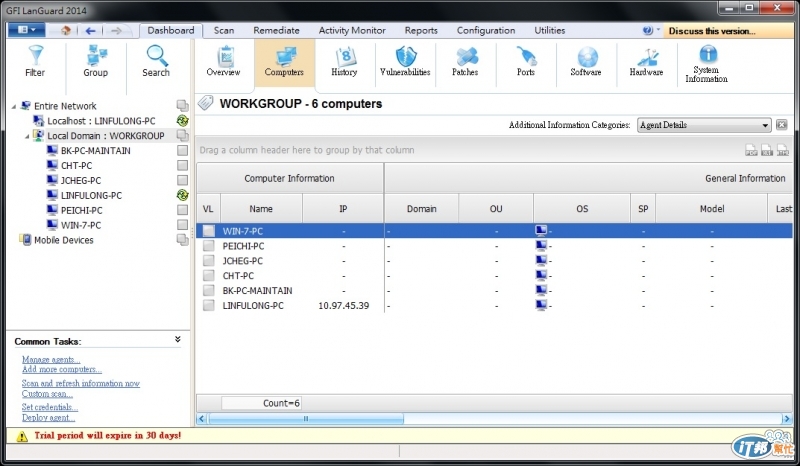Toggle the WIN-7-PC table row checkbox
Image resolution: width=800 pixels, height=466 pixels.
click(208, 231)
